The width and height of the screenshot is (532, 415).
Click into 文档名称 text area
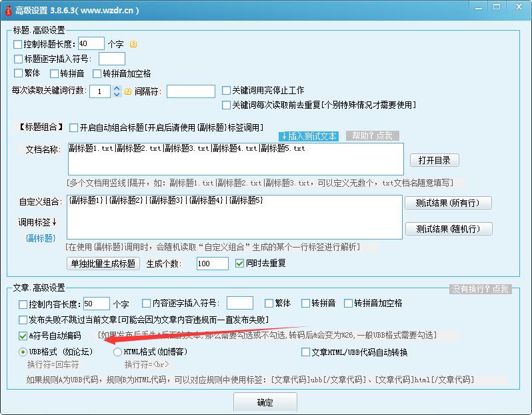click(236, 159)
